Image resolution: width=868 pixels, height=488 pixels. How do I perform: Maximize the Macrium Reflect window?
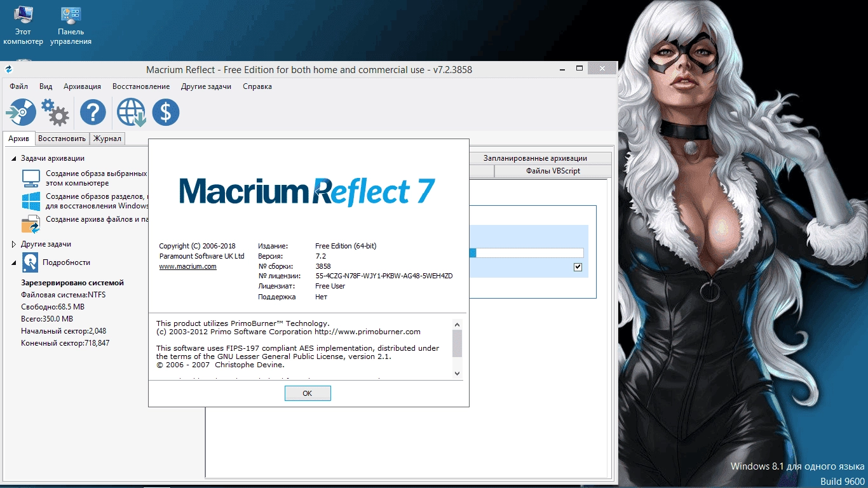click(580, 68)
